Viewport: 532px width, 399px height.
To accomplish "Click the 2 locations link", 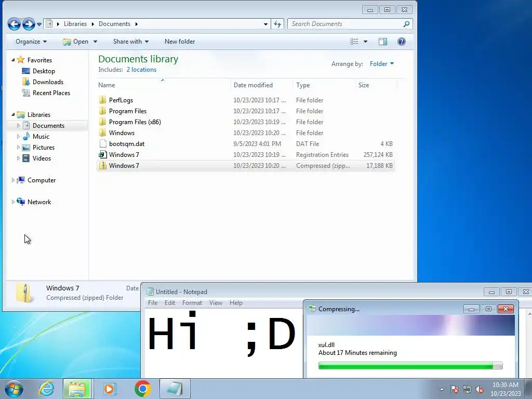I will pyautogui.click(x=141, y=70).
